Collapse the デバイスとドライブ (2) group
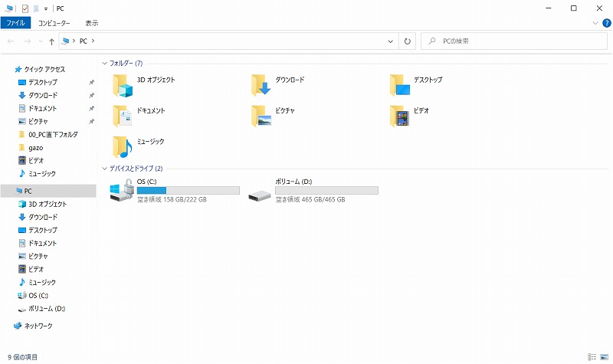Image resolution: width=613 pixels, height=364 pixels. [x=104, y=169]
